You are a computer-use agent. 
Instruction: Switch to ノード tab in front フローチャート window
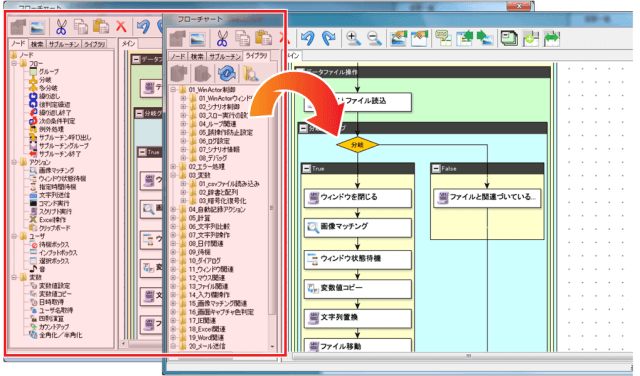tap(178, 56)
